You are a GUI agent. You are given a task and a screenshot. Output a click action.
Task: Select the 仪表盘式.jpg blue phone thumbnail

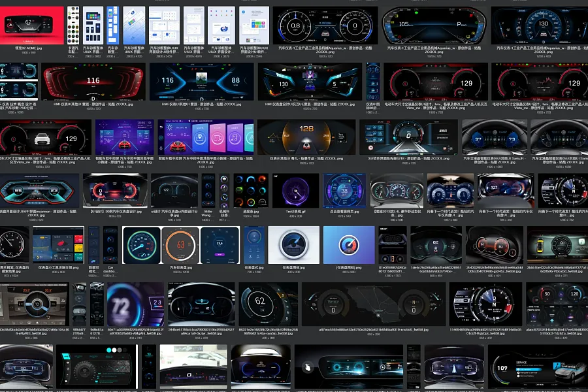click(254, 245)
